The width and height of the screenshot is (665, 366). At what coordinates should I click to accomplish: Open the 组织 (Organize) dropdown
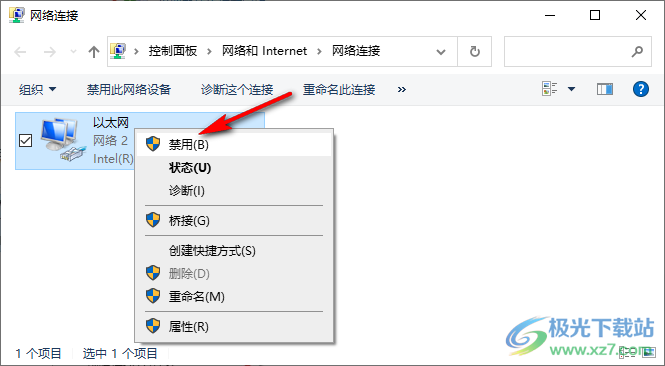click(x=37, y=89)
